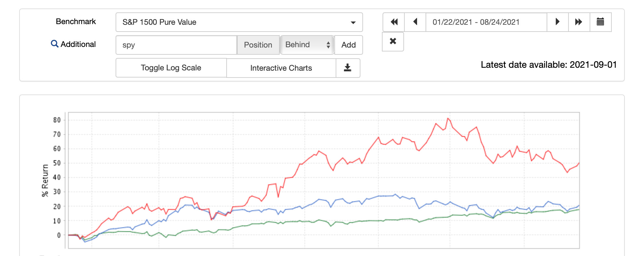
Task: Toggle Log Scale on the chart
Action: (171, 68)
